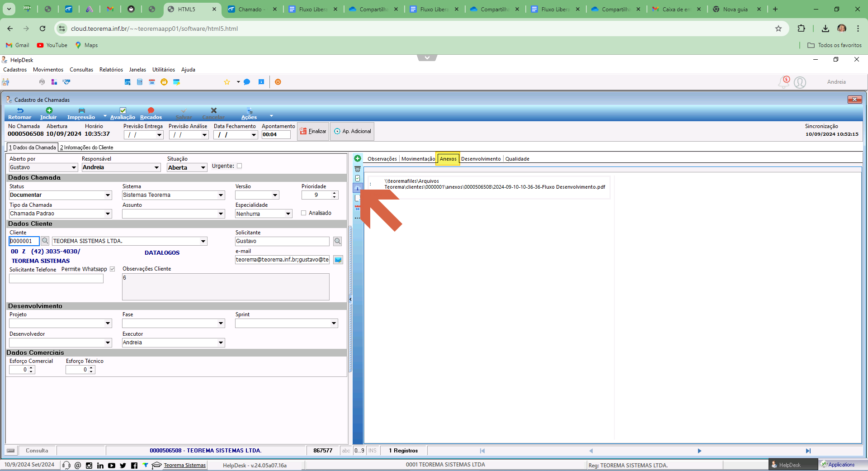Click the Retornar toolbar icon
868x471 pixels.
(20, 110)
